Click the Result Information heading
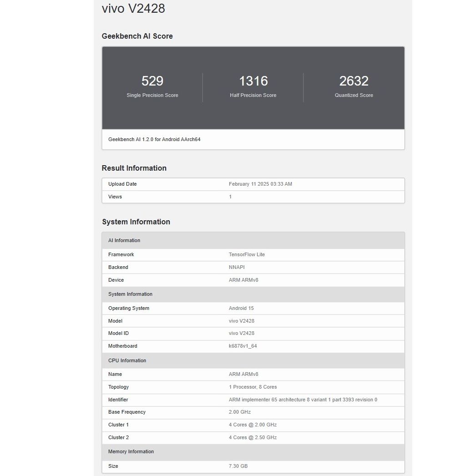476x476 pixels. pyautogui.click(x=134, y=168)
